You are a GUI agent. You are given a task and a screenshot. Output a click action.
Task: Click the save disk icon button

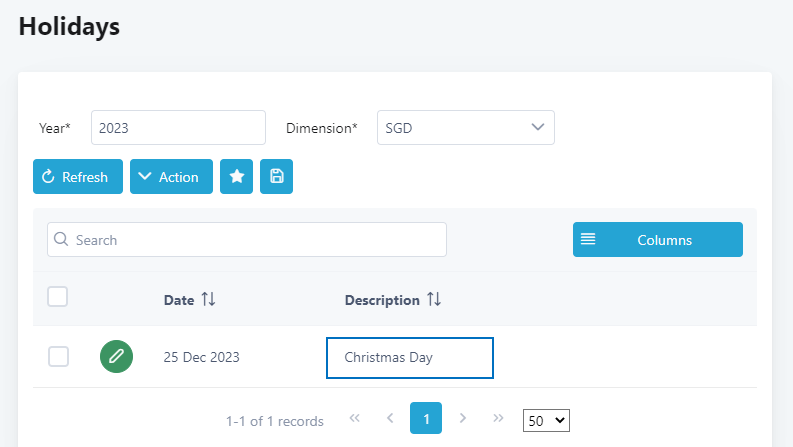pyautogui.click(x=276, y=177)
